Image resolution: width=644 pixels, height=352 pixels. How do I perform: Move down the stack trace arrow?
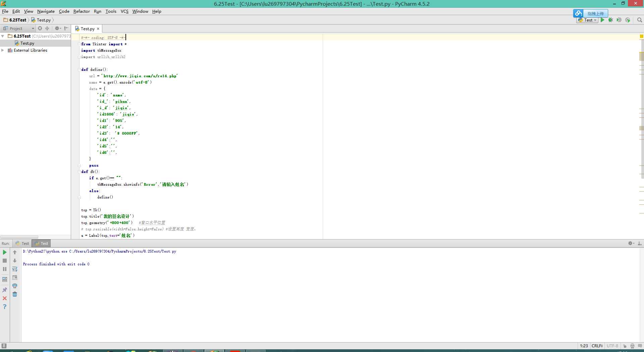[15, 261]
